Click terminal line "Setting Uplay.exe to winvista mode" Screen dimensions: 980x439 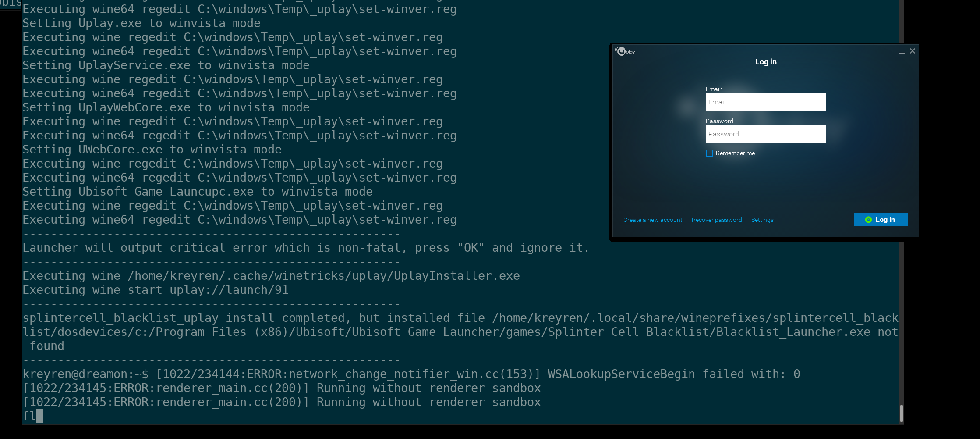click(142, 23)
